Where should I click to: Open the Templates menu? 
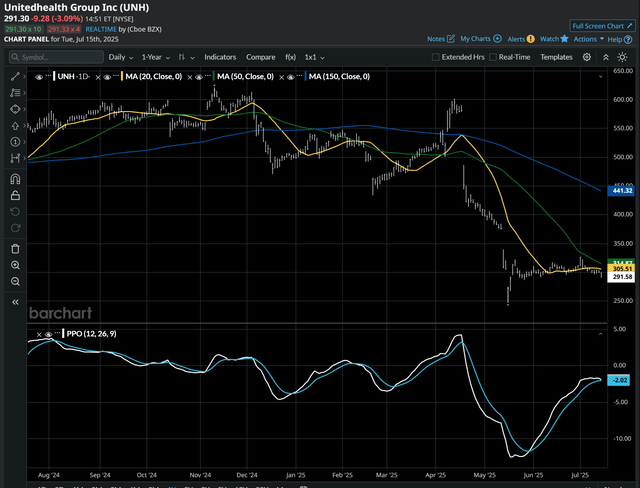pyautogui.click(x=556, y=57)
